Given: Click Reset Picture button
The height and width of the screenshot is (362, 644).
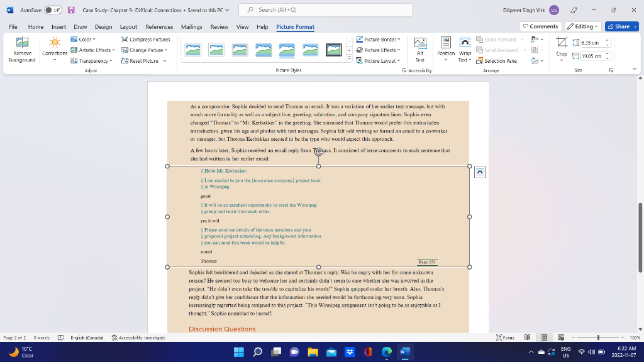Looking at the screenshot, I should (x=140, y=61).
